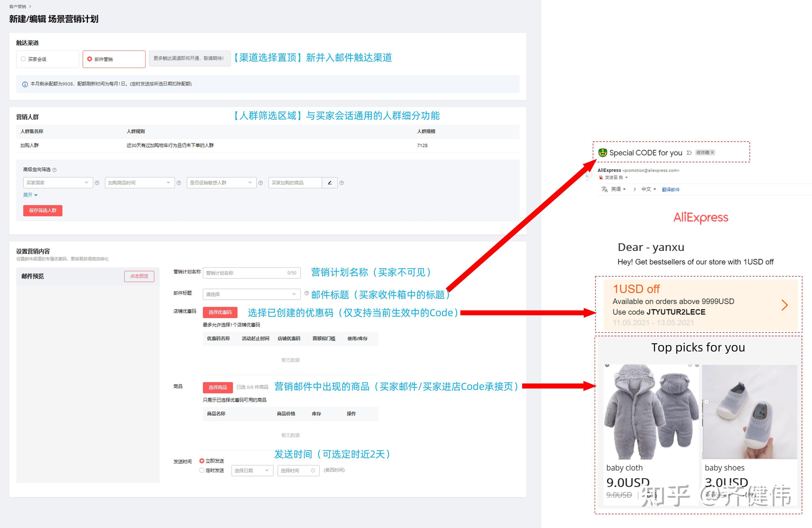Click help icon beside 邮件标题 field
Viewport: 812px width, 528px height.
click(x=307, y=293)
